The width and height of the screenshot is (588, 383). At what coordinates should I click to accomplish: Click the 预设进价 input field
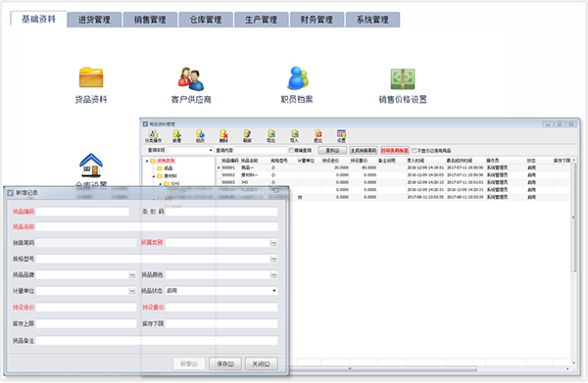click(x=86, y=308)
